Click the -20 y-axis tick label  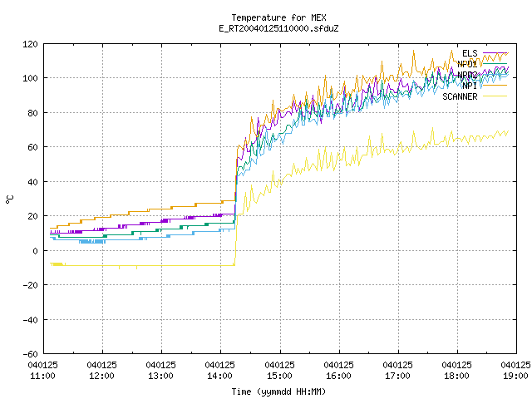click(x=30, y=285)
